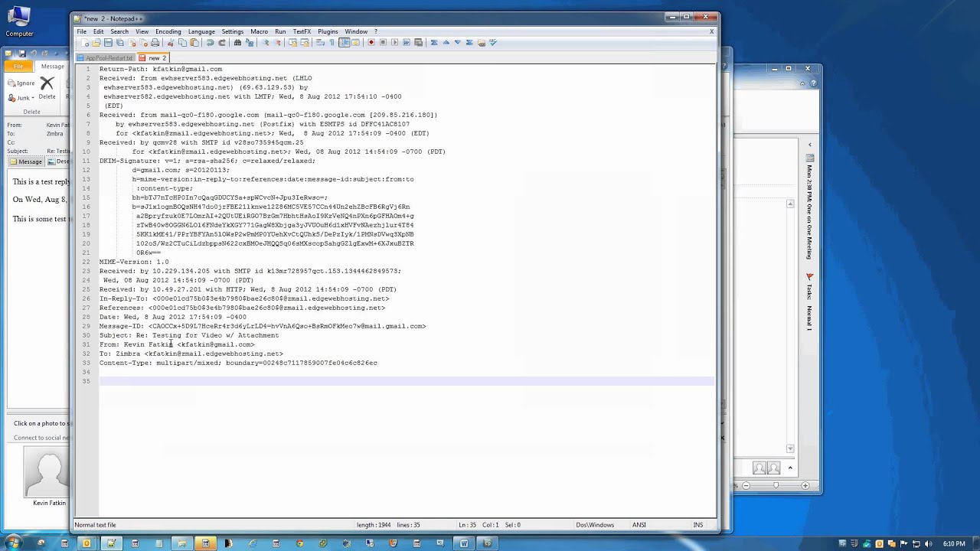Click line number 24 in the margin
The height and width of the screenshot is (551, 980).
87,280
